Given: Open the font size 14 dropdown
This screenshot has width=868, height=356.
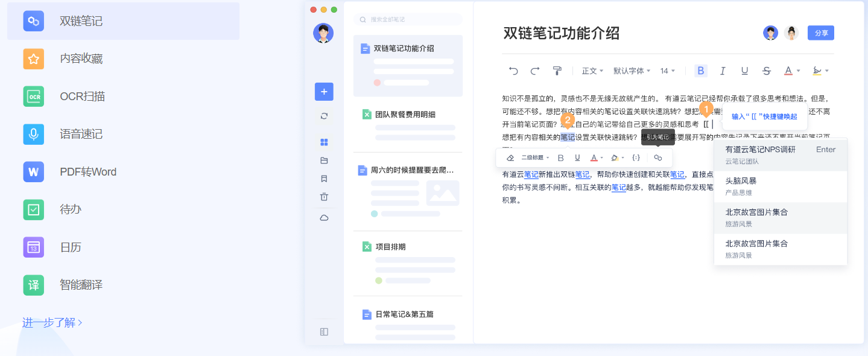Looking at the screenshot, I should (668, 71).
